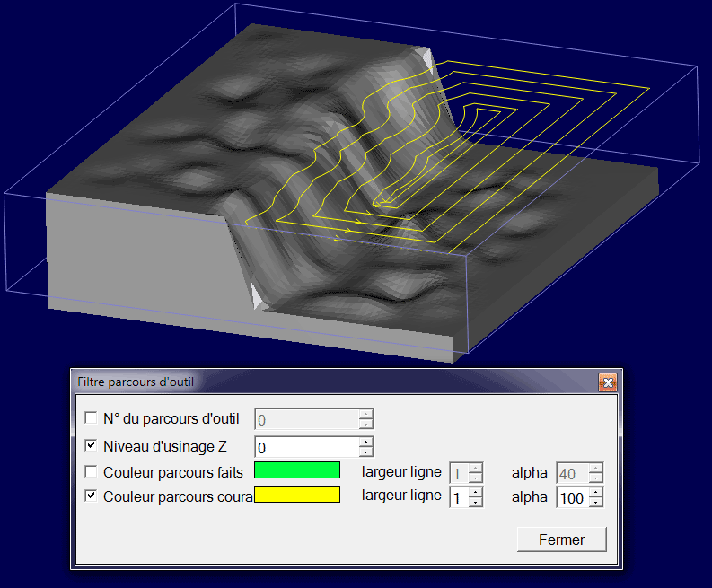Increase largeur ligne for parcours faits
This screenshot has height=588, width=712.
pyautogui.click(x=476, y=468)
